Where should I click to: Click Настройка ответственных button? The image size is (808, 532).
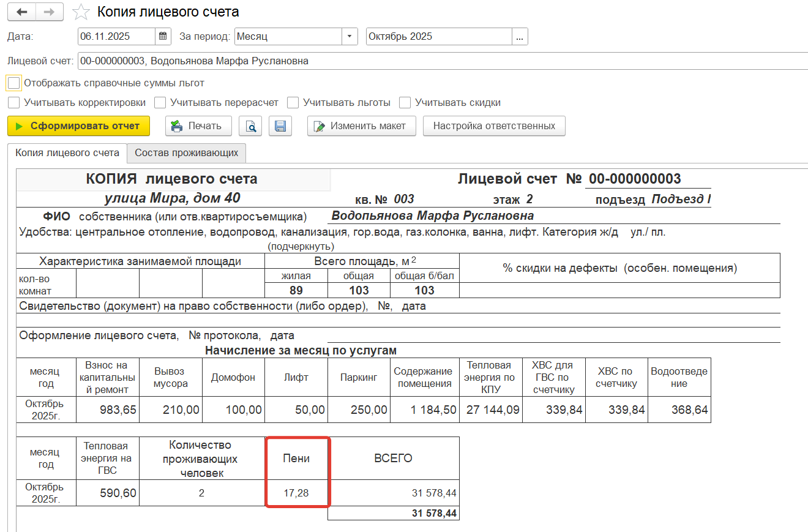tap(494, 126)
